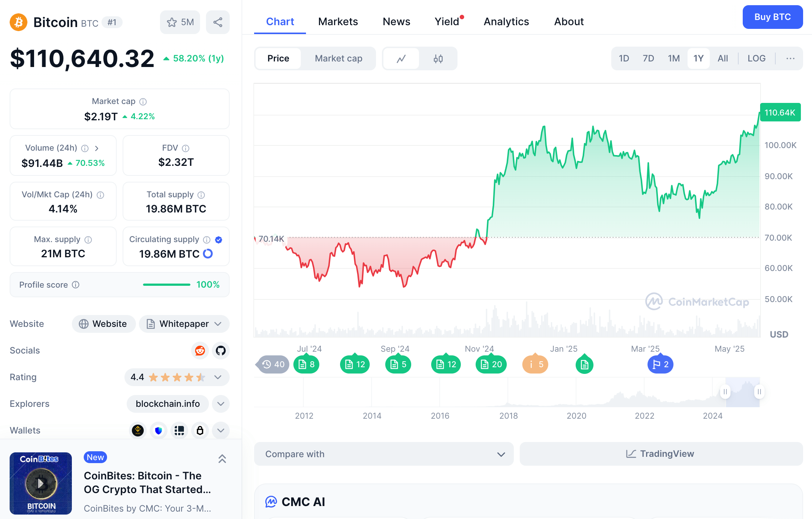Switch chart to candlestick view
Image resolution: width=812 pixels, height=519 pixels.
click(x=437, y=58)
